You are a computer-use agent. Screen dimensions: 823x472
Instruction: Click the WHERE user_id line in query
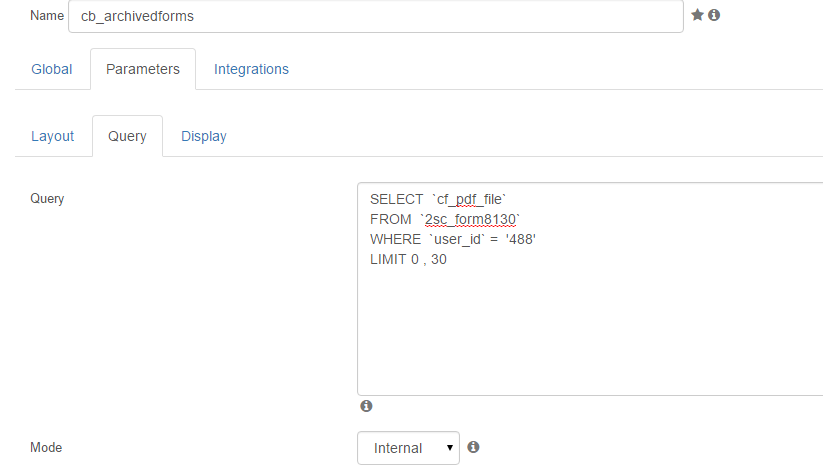coord(452,239)
